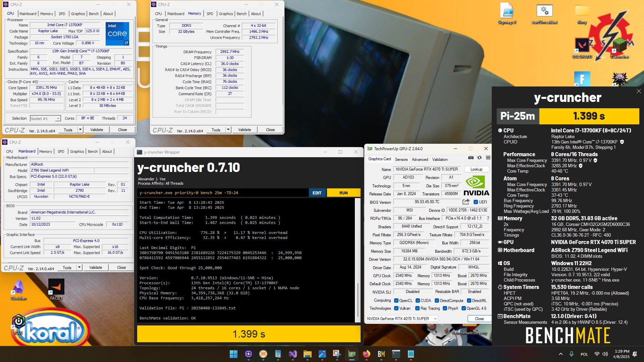Open the GPU selection dropdown in GPU-Z
This screenshot has width=644, height=362.
[402, 319]
